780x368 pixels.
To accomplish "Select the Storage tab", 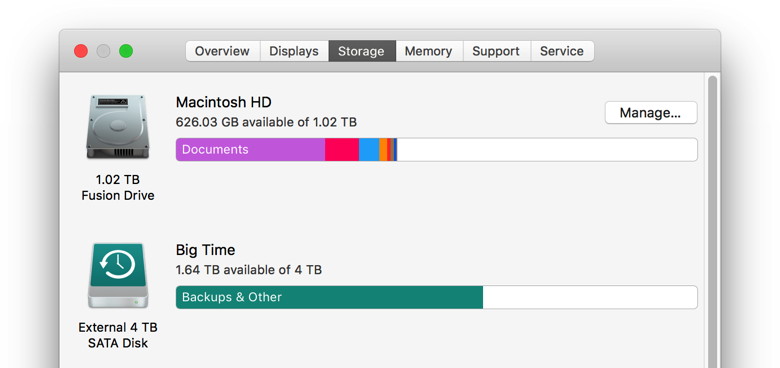I will tap(362, 51).
